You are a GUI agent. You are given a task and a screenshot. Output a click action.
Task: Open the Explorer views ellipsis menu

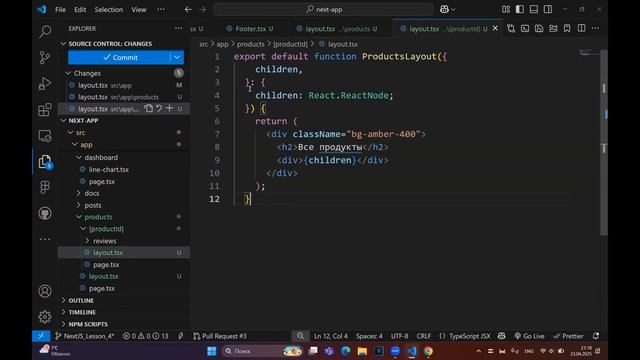pyautogui.click(x=178, y=28)
